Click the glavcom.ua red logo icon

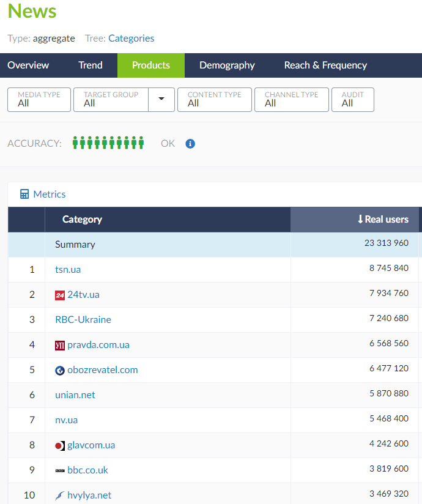point(59,445)
